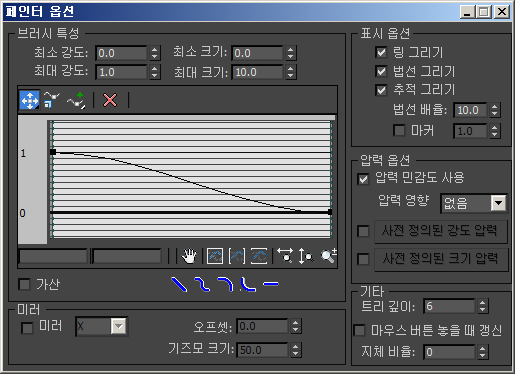Viewport: 515px width, 374px height.
Task: Uncheck the 링 그리기 checkbox
Action: (381, 52)
